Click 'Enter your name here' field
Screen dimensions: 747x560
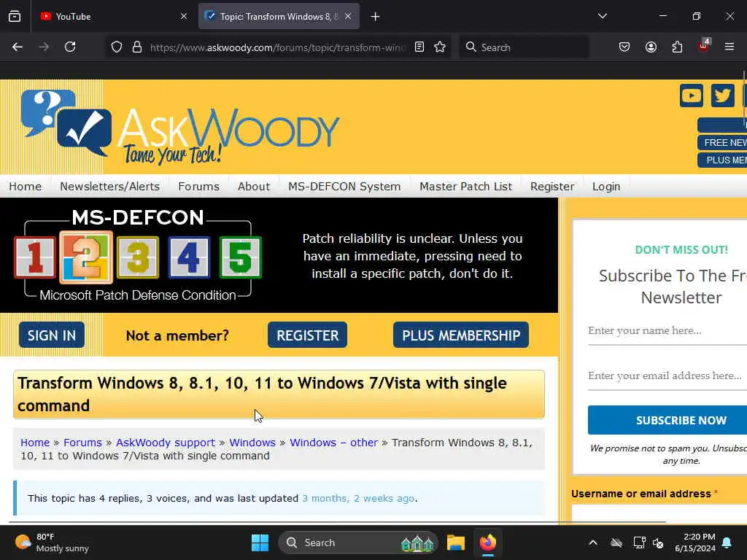click(667, 331)
